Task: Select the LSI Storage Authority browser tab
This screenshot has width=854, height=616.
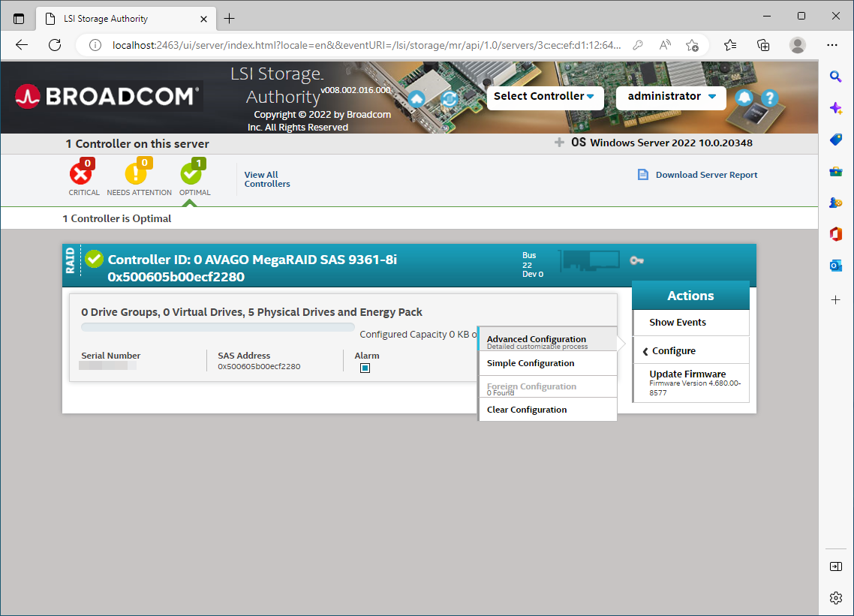Action: (x=126, y=19)
